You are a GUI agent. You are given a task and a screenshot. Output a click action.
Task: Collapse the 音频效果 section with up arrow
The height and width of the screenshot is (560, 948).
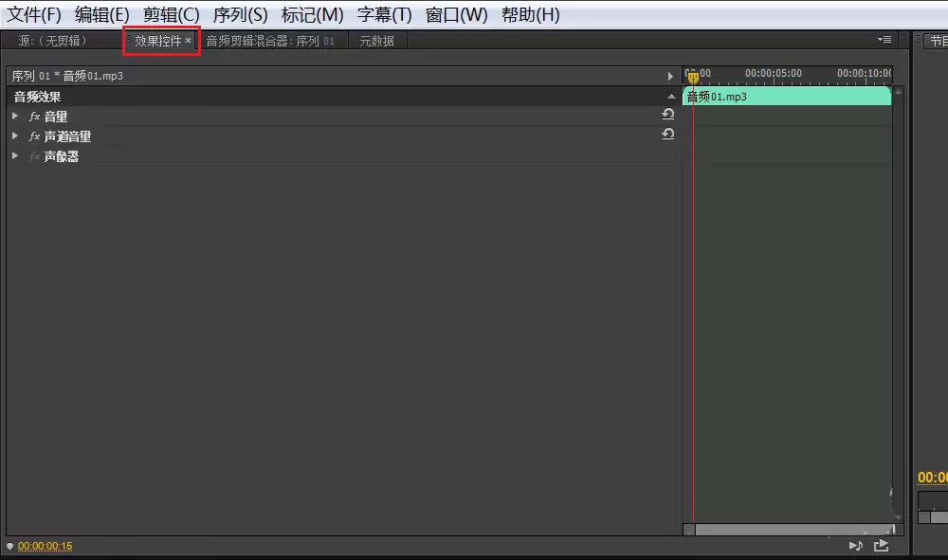point(671,97)
